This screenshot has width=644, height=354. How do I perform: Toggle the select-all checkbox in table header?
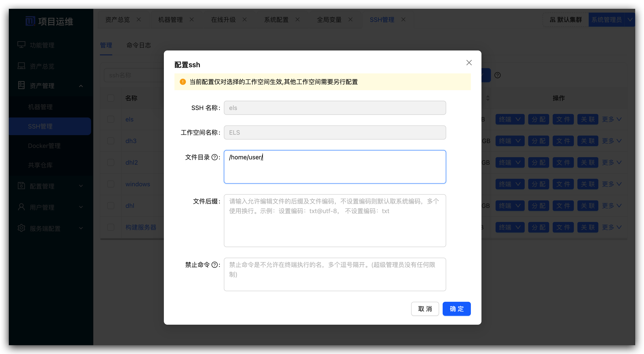tap(111, 98)
